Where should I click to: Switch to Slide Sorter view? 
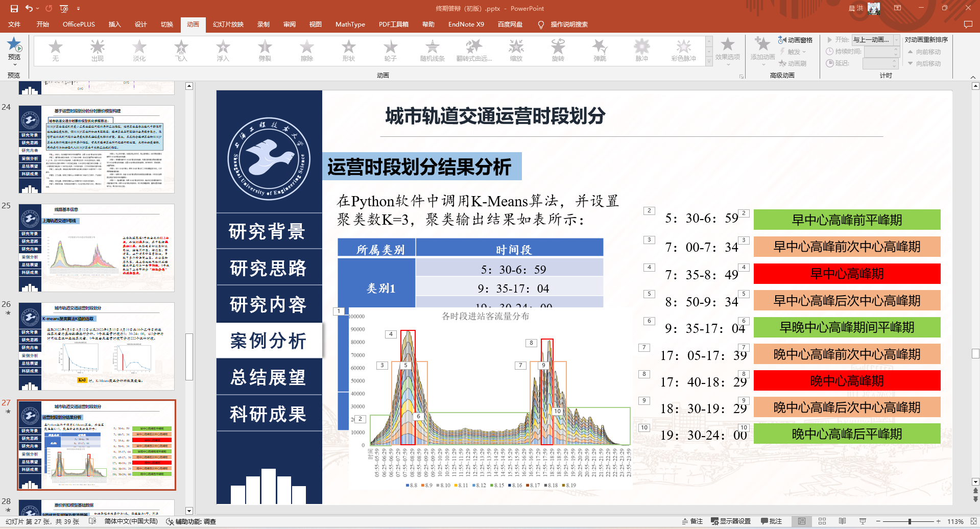822,521
